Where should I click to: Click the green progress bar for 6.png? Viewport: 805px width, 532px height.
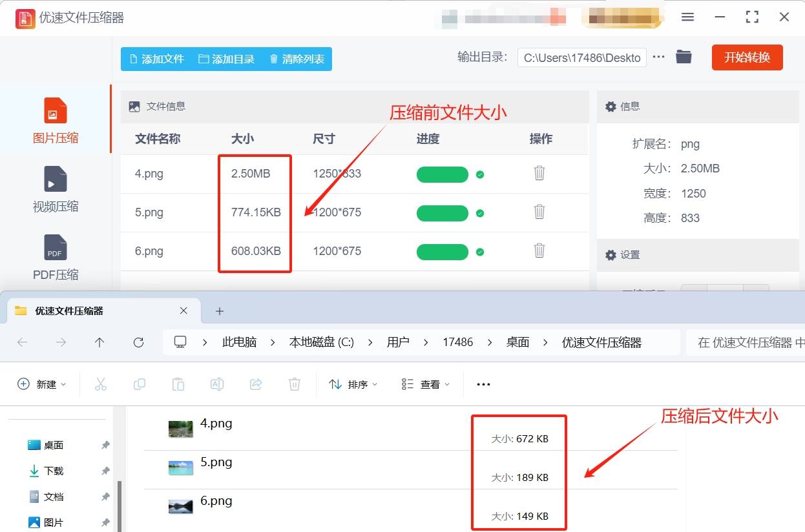tap(442, 251)
